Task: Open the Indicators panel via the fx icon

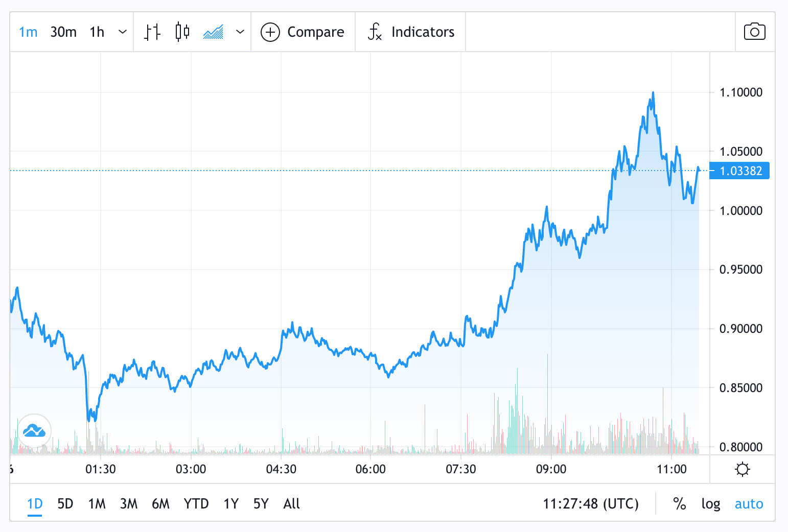Action: coord(375,32)
